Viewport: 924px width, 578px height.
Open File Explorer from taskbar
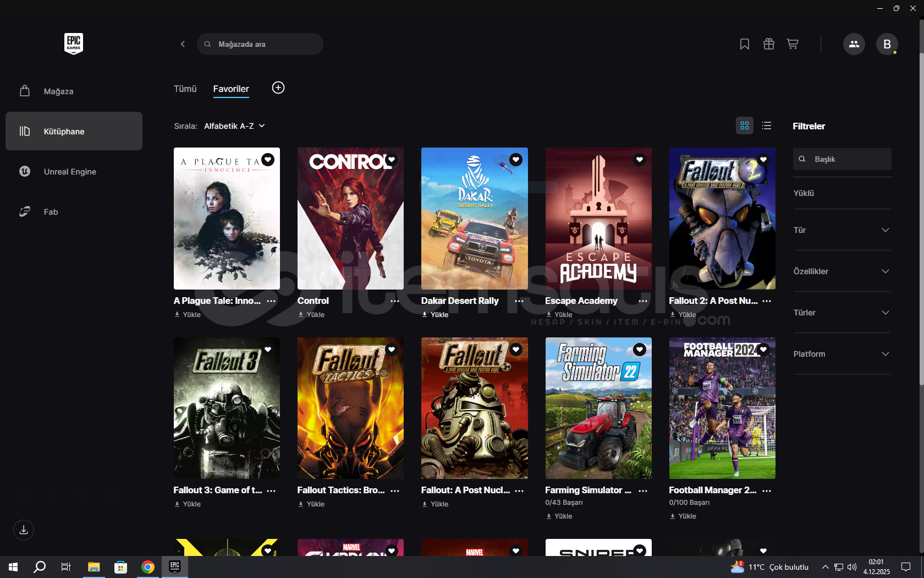click(x=94, y=567)
